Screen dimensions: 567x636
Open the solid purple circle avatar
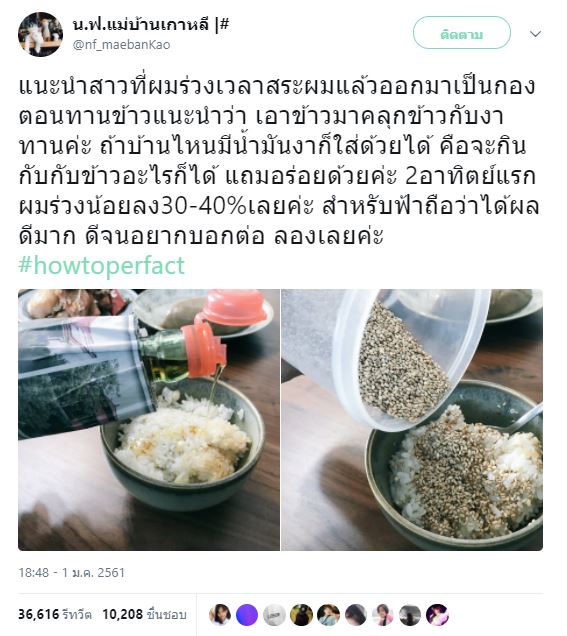click(x=247, y=615)
